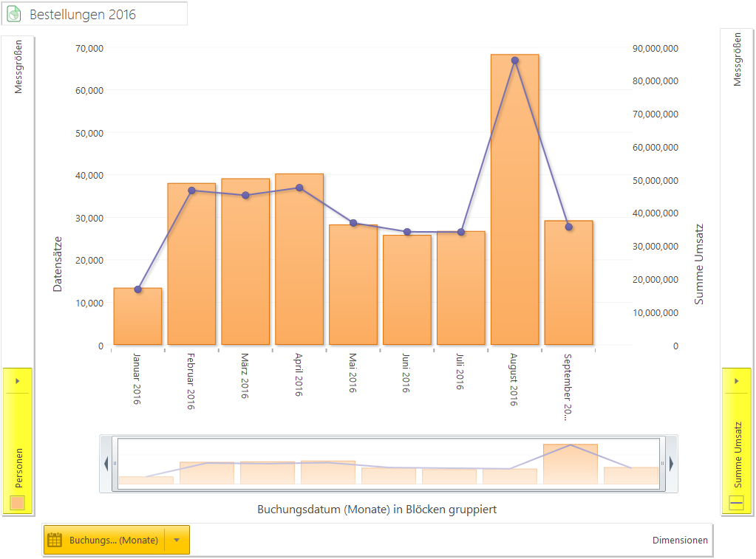Click the line data point for Februar 2016
The height and width of the screenshot is (559, 756).
click(x=191, y=191)
